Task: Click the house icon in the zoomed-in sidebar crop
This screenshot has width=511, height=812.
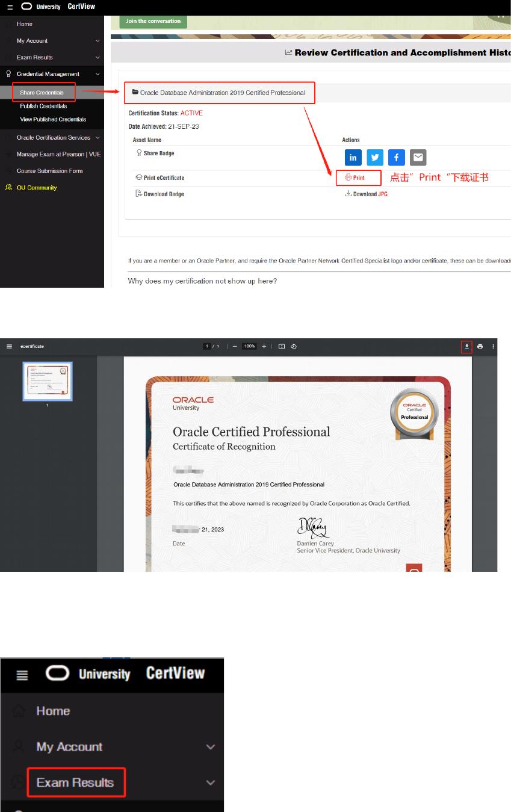Action: (x=18, y=711)
